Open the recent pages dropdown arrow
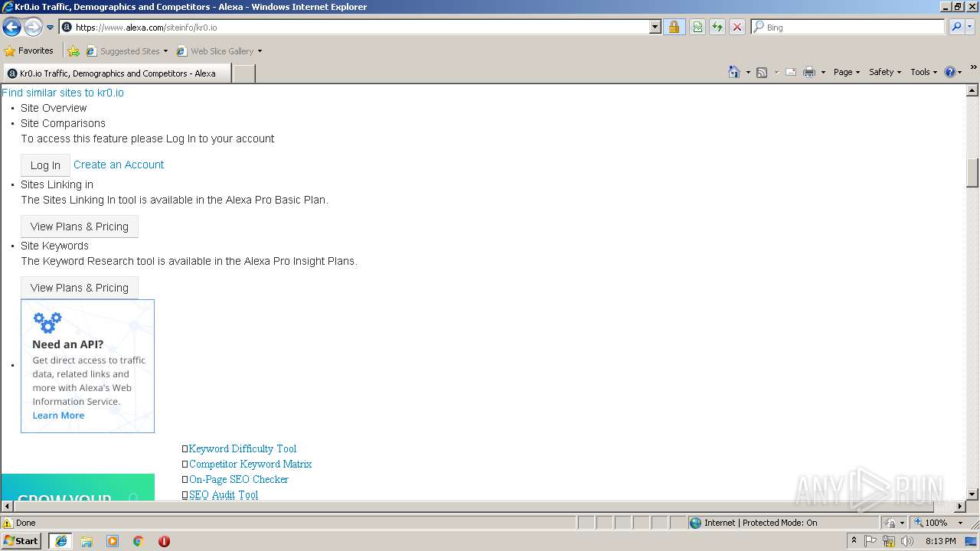This screenshot has height=551, width=980. point(51,28)
